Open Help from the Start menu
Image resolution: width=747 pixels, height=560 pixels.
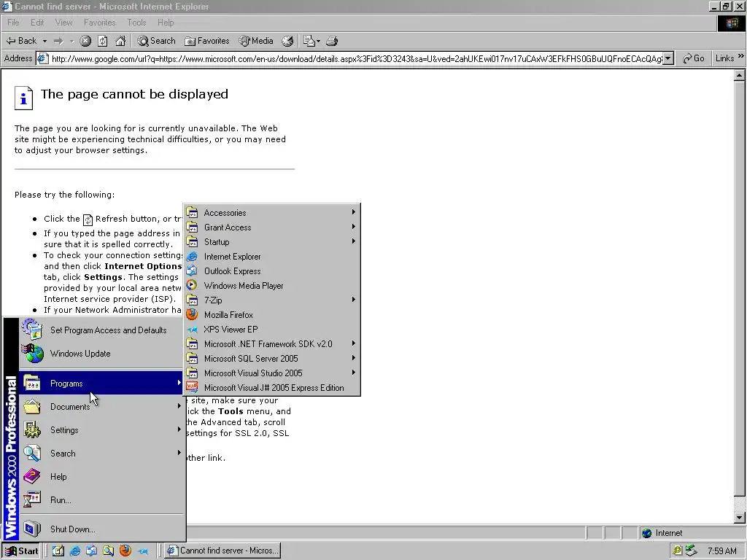coord(101,477)
